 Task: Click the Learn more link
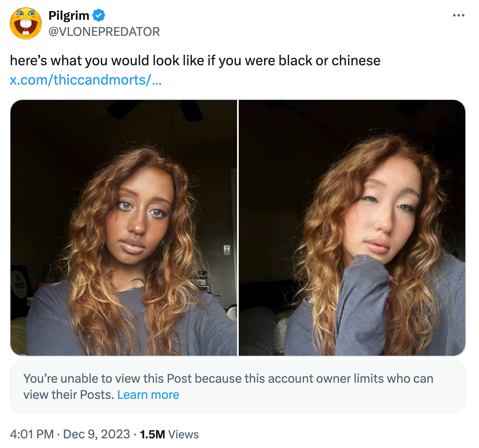click(x=148, y=395)
